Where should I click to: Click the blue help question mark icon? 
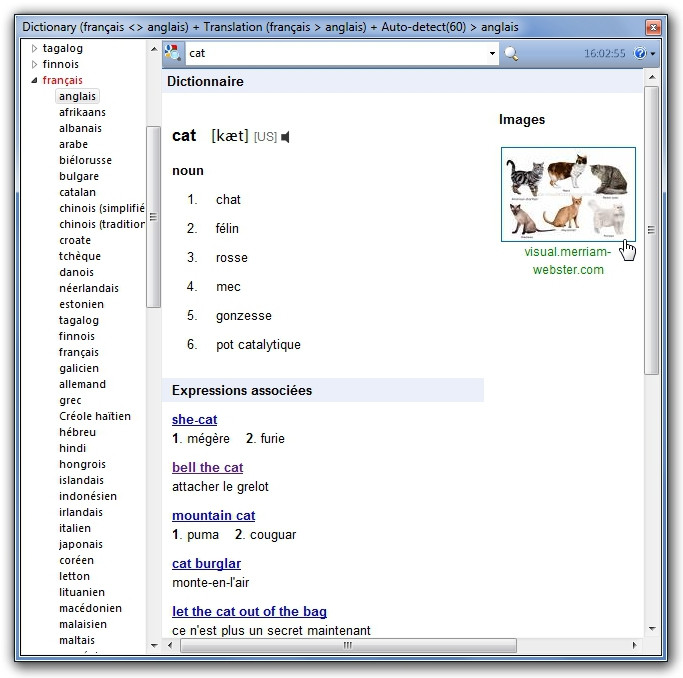(x=640, y=54)
